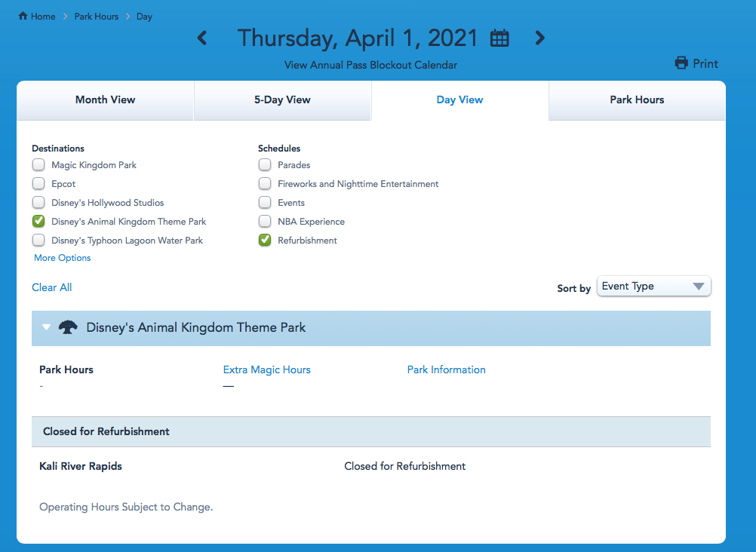Open View Annual Pass Blockout Calendar
The image size is (756, 552).
click(370, 65)
